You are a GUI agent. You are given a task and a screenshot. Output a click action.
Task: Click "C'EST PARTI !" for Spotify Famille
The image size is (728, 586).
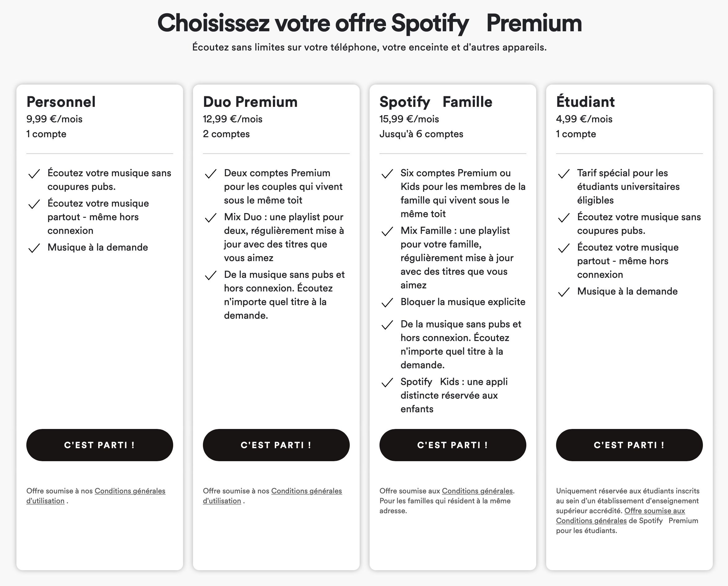(453, 445)
